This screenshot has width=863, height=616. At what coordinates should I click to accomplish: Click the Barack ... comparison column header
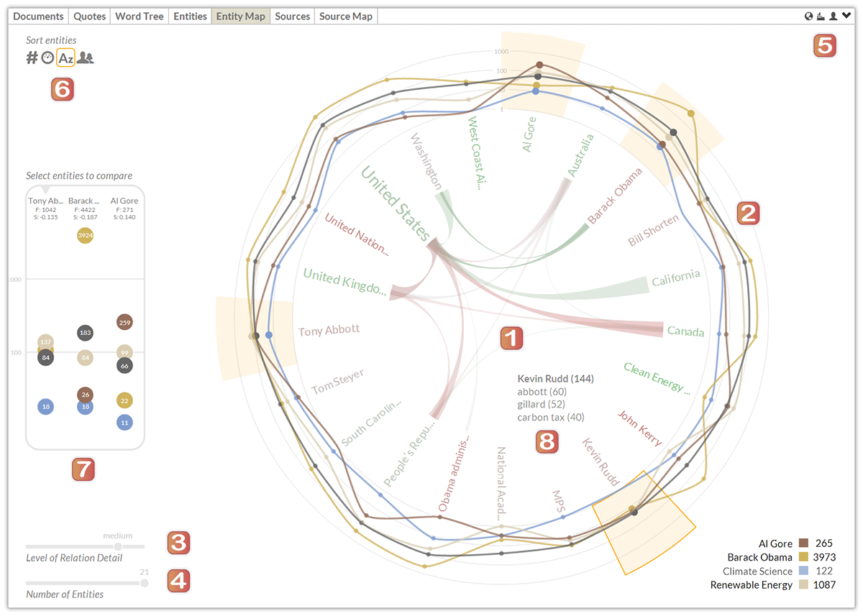coord(85,201)
